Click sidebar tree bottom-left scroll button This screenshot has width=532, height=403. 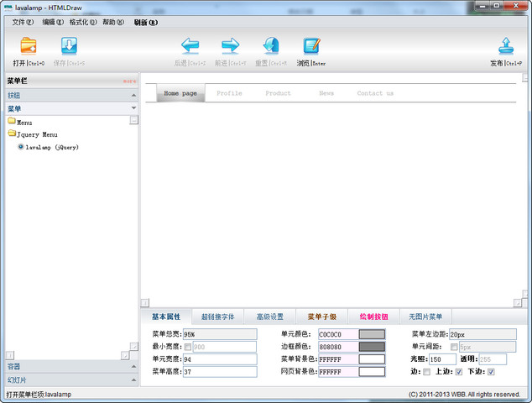pyautogui.click(x=10, y=355)
